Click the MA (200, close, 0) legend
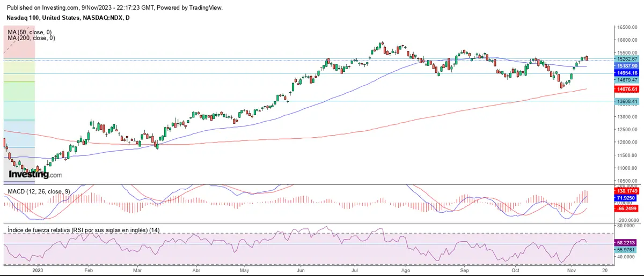Image resolution: width=644 pixels, height=276 pixels. [32, 39]
